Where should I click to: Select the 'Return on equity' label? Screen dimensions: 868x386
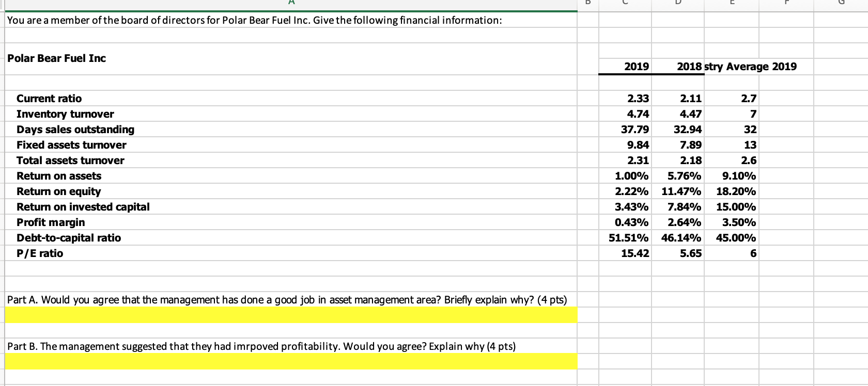(x=59, y=191)
